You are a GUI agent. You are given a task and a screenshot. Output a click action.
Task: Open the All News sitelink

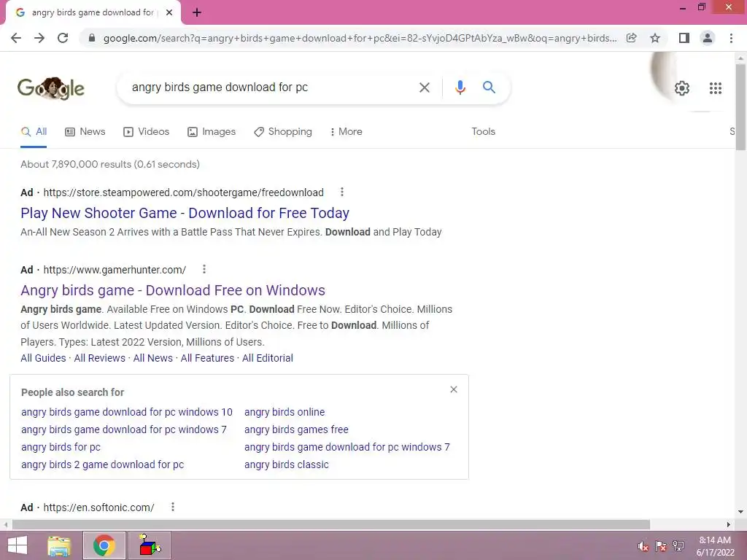(x=153, y=358)
